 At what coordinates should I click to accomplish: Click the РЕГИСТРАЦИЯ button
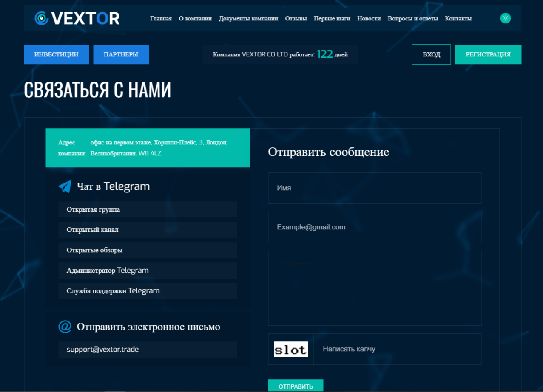488,54
